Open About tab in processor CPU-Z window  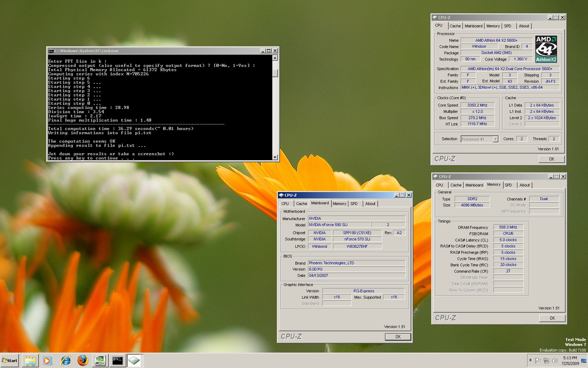(x=524, y=26)
